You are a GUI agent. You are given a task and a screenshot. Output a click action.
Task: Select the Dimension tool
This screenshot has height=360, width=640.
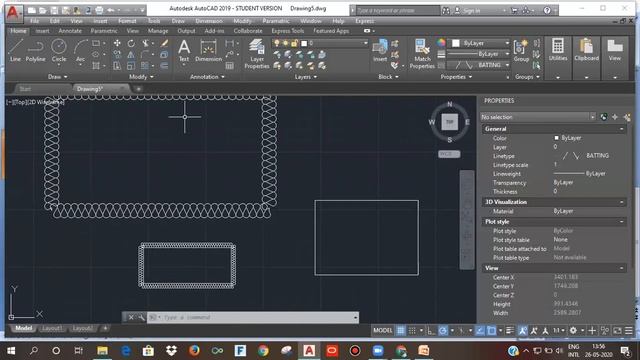pos(208,50)
